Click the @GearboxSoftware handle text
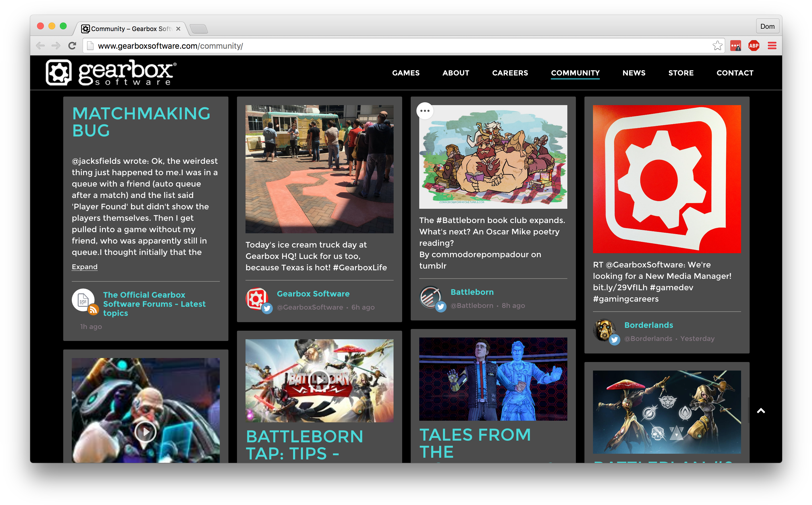812x505 pixels. 310,307
